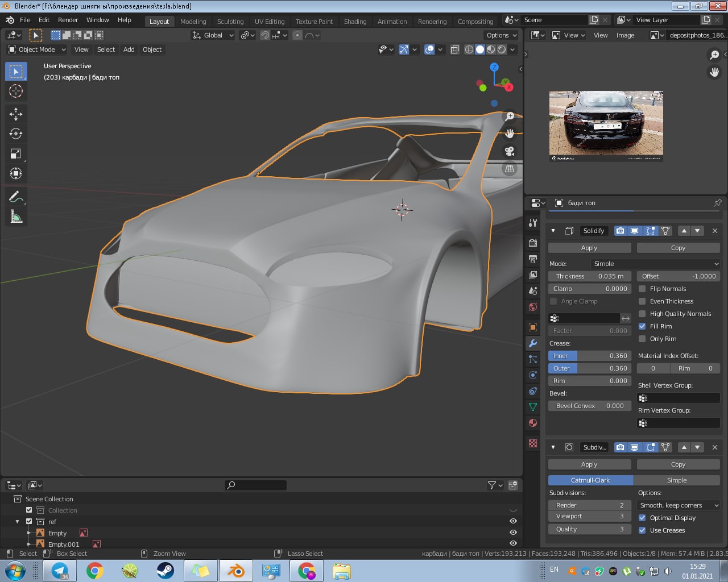Image resolution: width=728 pixels, height=582 pixels.
Task: Switch to the Sculpting workspace tab
Action: [x=230, y=22]
